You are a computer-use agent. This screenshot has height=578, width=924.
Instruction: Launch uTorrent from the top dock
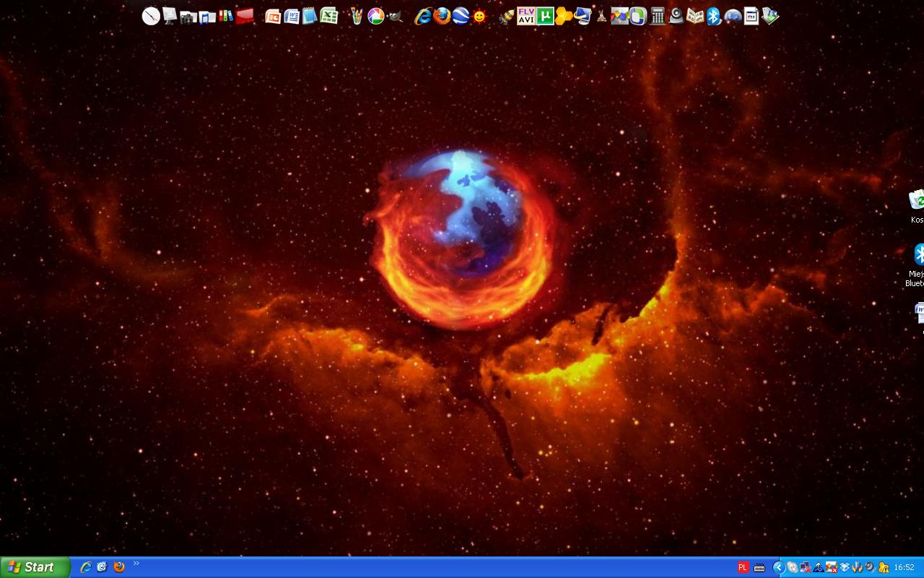coord(545,16)
